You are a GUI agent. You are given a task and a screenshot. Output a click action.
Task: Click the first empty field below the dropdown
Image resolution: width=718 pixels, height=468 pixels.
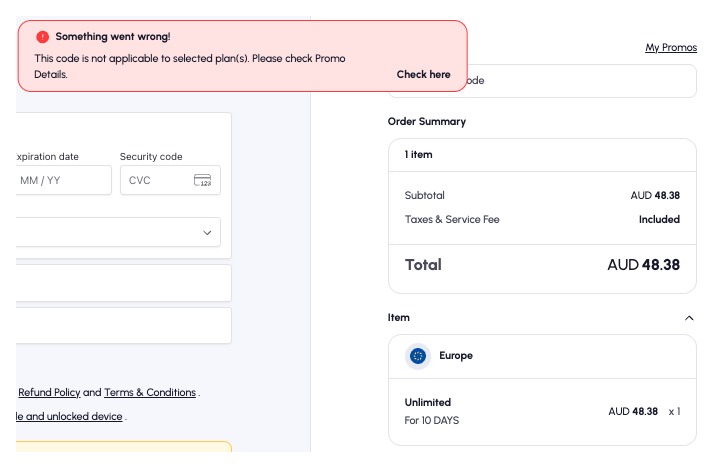(x=124, y=283)
